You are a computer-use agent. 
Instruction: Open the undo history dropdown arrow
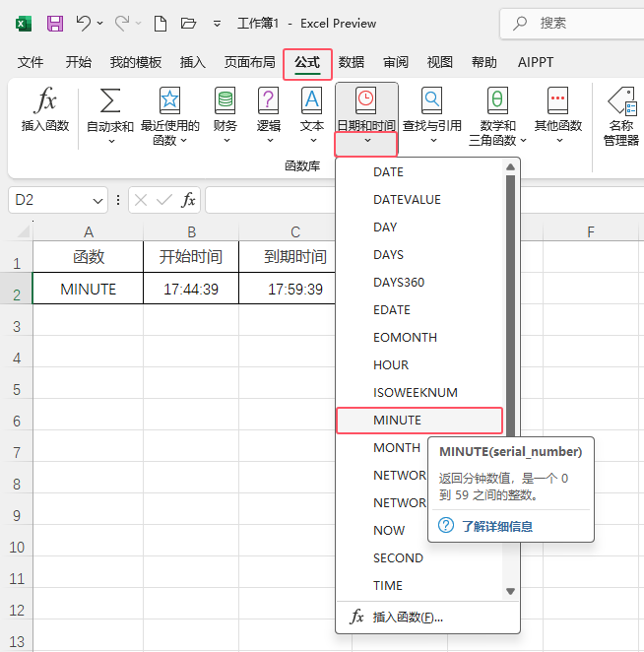click(x=100, y=24)
